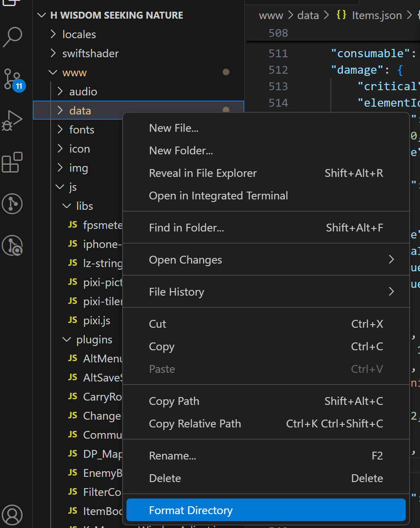420x528 pixels.
Task: Choose Copy Relative Path entry
Action: point(266,424)
